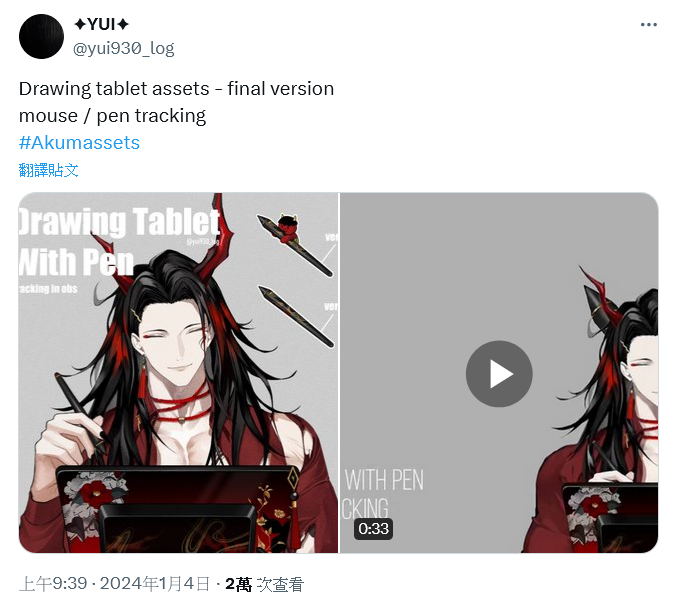This screenshot has width=676, height=609.
Task: Open the three-dot more options menu
Action: pos(648,25)
